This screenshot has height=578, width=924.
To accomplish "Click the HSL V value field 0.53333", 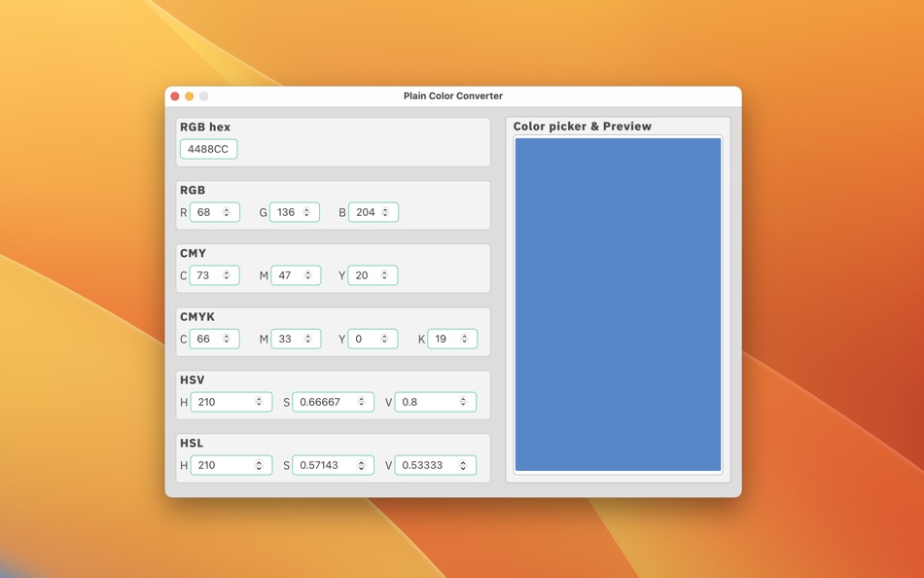I will coord(436,465).
